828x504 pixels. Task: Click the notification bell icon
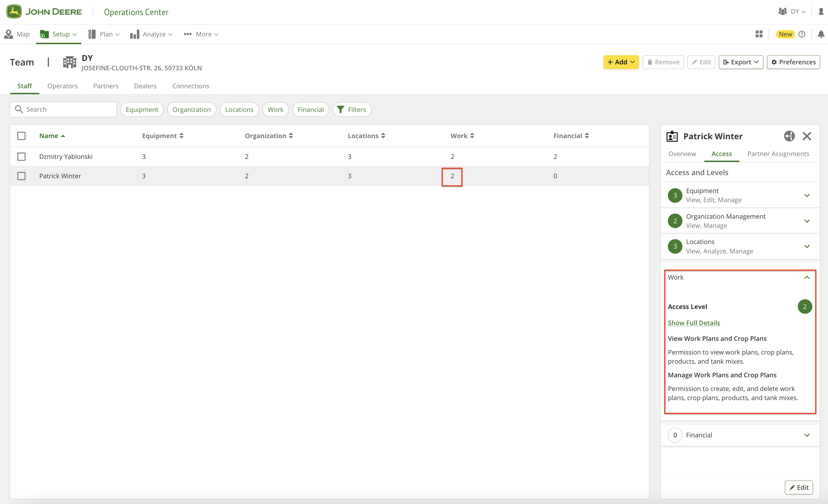coord(820,34)
